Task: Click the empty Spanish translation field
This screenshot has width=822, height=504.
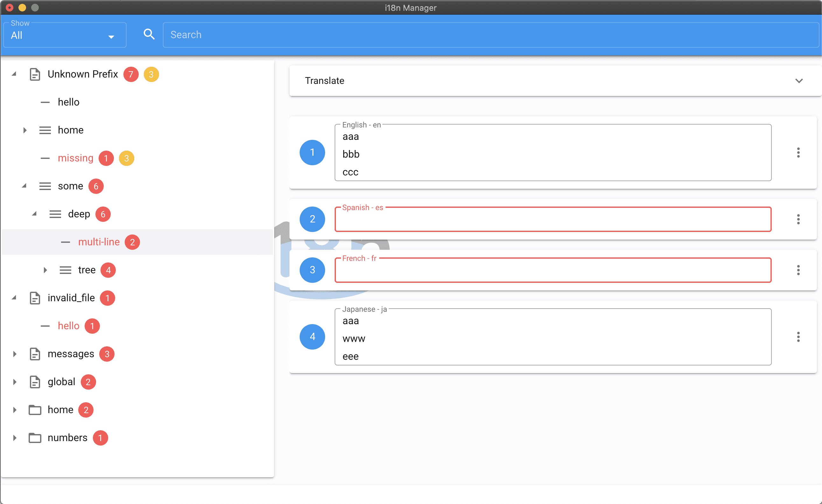Action: 553,220
